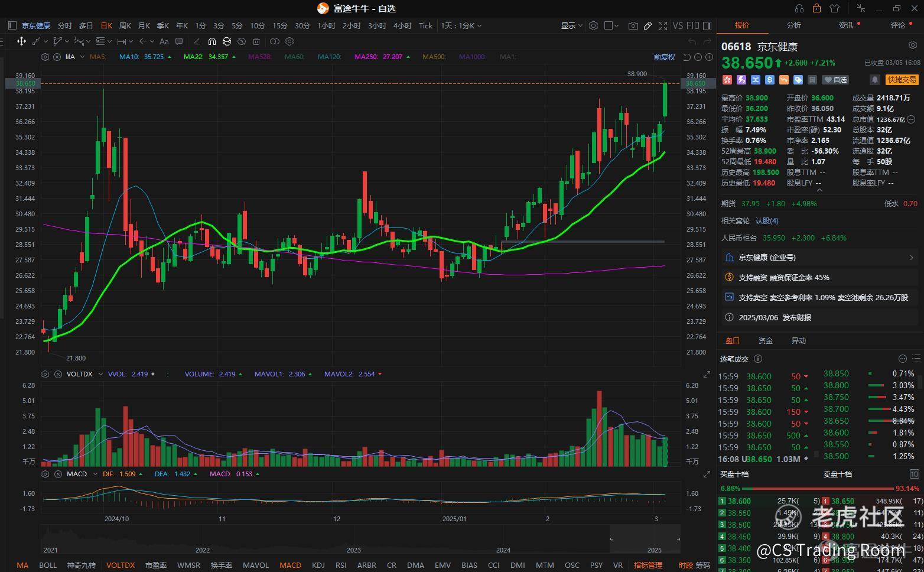Image resolution: width=924 pixels, height=572 pixels.
Task: Select the polyline shape drawing tool
Action: click(x=57, y=41)
